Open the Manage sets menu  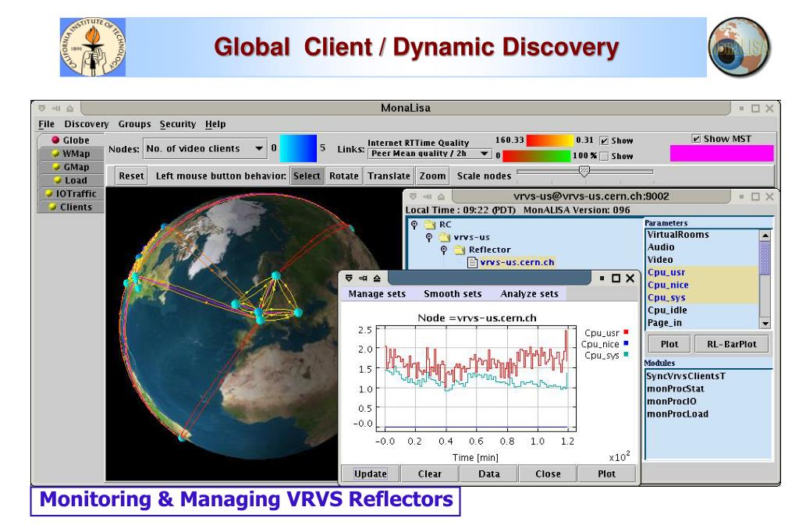(377, 293)
